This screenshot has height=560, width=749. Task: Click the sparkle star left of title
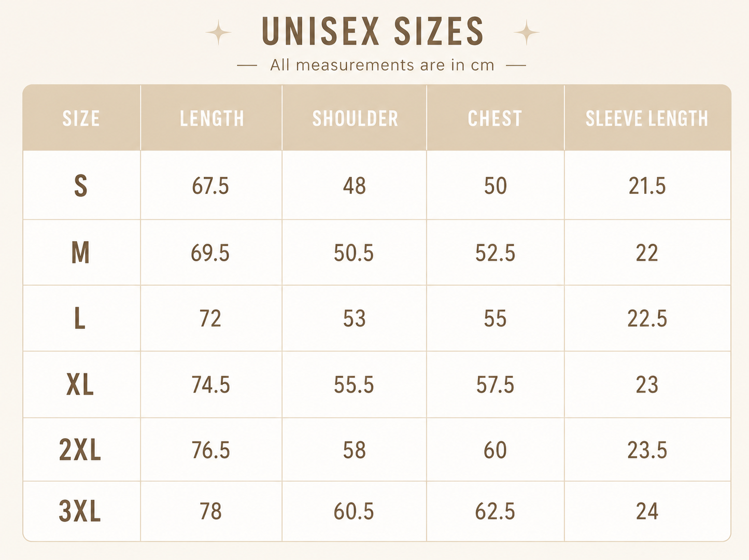tap(218, 33)
